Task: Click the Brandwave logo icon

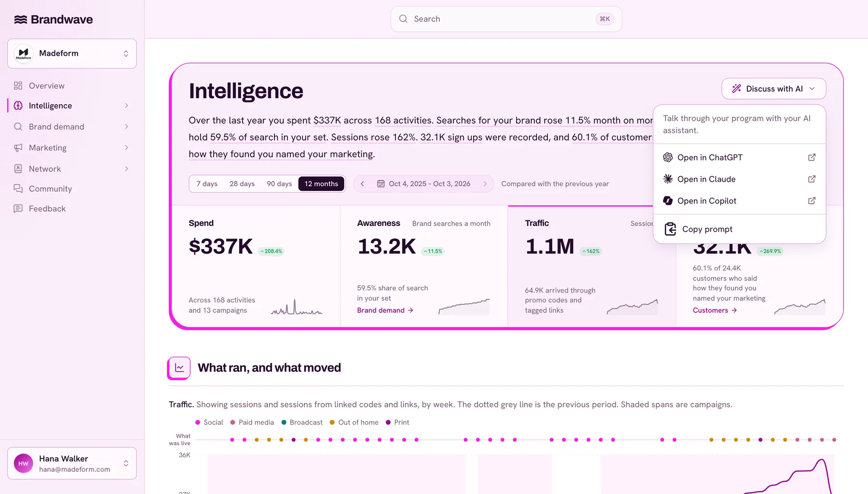Action: coord(20,19)
